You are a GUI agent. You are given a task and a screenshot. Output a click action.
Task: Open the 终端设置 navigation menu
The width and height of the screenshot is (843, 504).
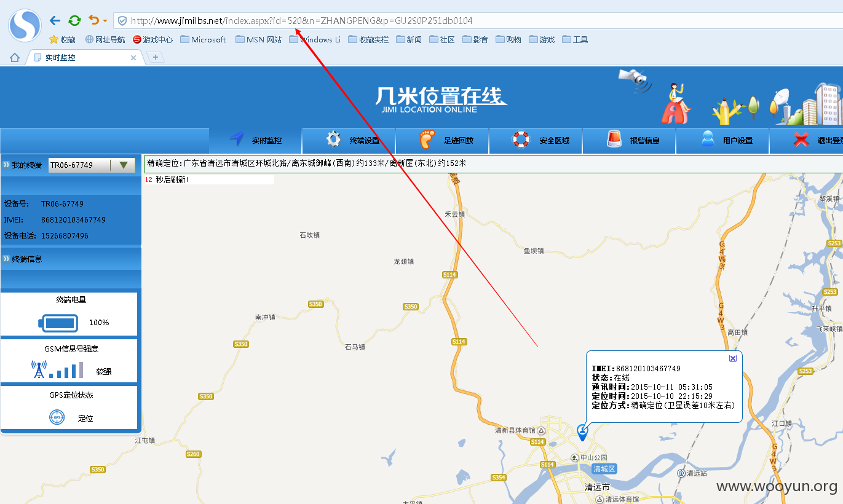click(349, 141)
